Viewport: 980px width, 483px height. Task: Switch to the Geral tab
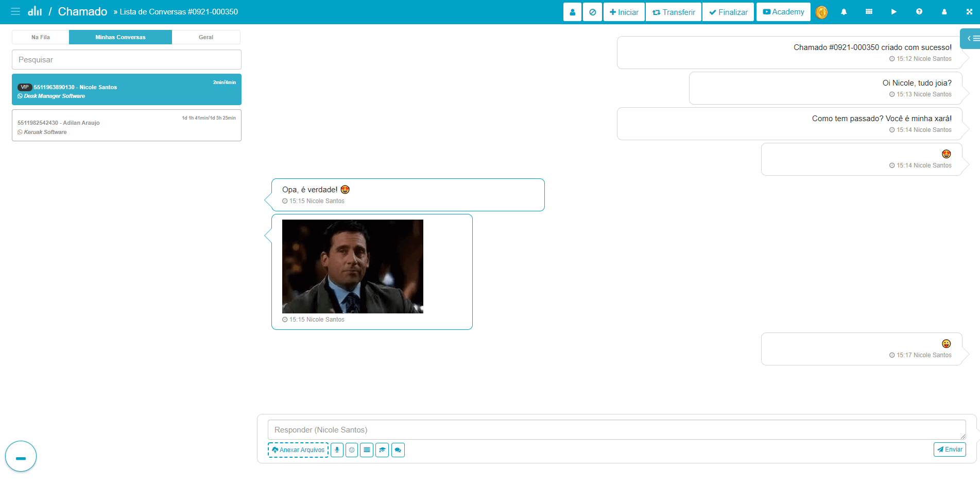pos(206,37)
